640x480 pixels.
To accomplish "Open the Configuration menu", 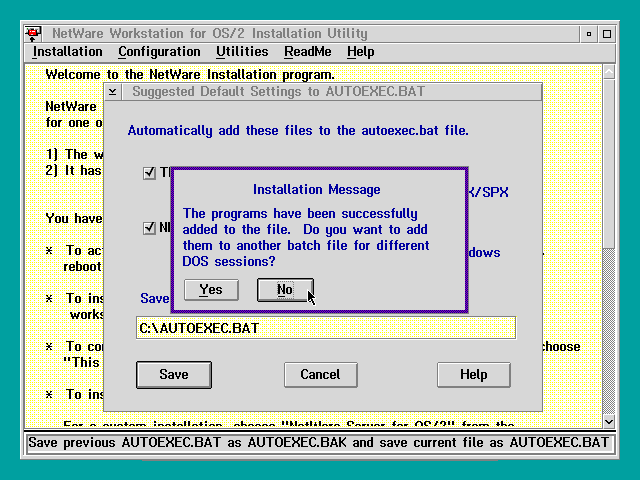I will [x=159, y=52].
